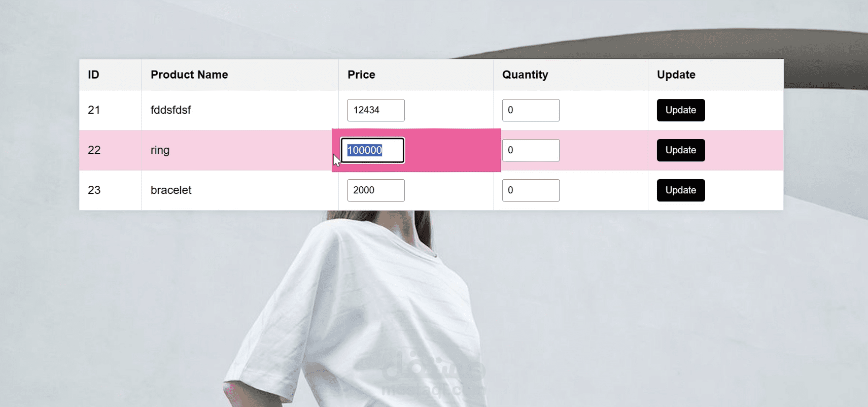The image size is (868, 407).
Task: Click the quantity field in ring row
Action: (531, 150)
